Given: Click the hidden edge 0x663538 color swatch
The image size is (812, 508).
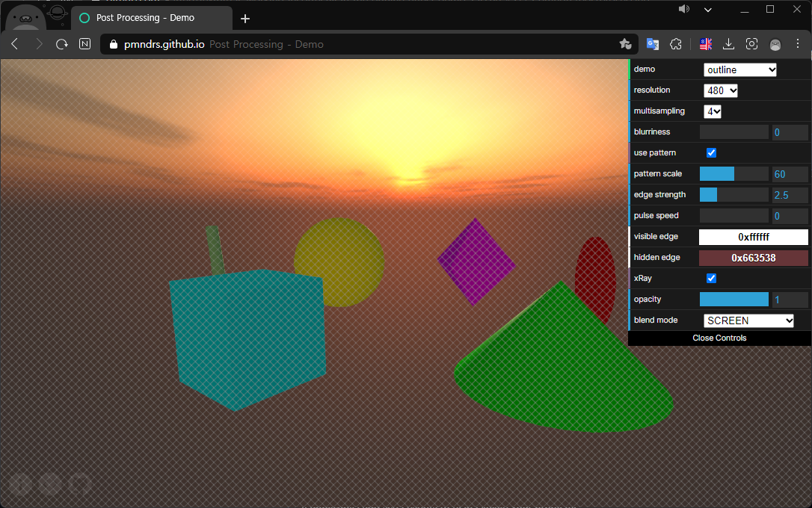Looking at the screenshot, I should pyautogui.click(x=753, y=257).
